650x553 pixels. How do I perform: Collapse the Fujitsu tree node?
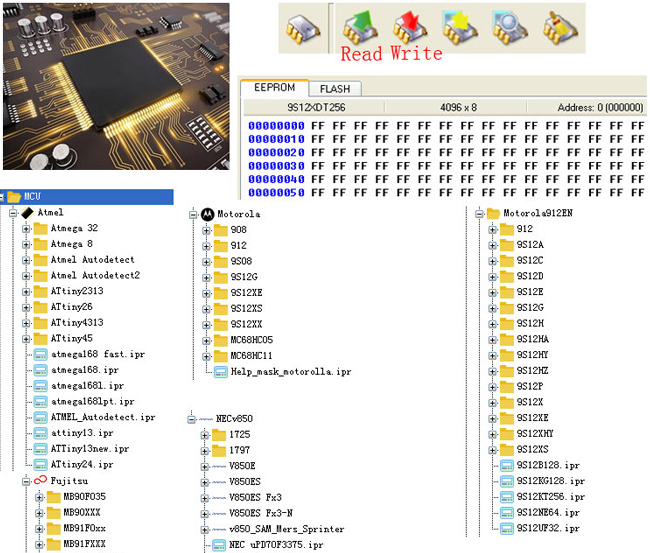tap(26, 481)
